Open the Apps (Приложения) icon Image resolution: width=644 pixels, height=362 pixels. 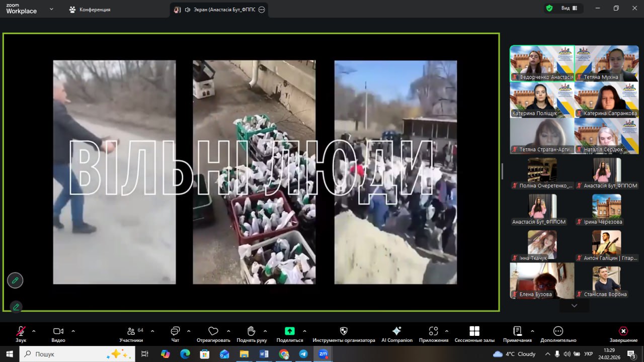tap(433, 331)
